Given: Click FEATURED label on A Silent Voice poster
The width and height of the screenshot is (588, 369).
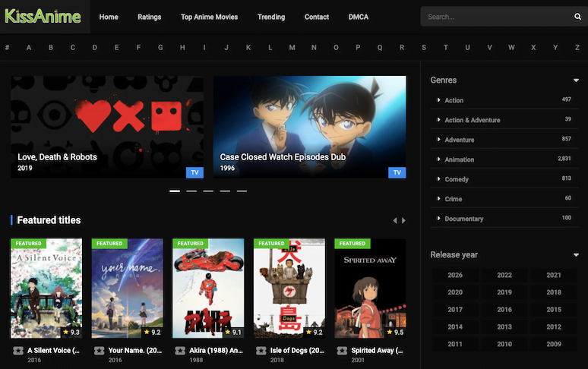Looking at the screenshot, I should (29, 244).
